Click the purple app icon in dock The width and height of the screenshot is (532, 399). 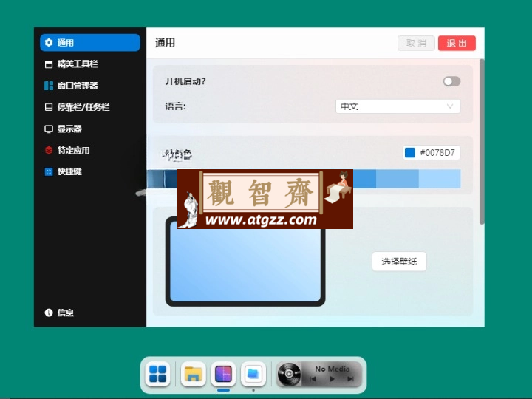tap(223, 374)
